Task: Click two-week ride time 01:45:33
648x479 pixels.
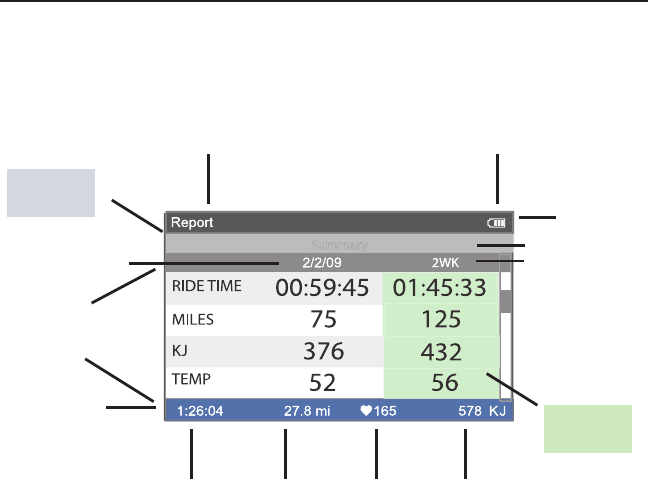Action: click(x=441, y=288)
